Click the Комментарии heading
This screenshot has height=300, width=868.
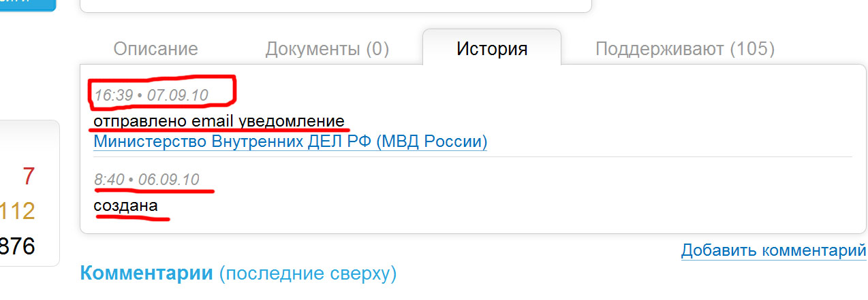(146, 273)
